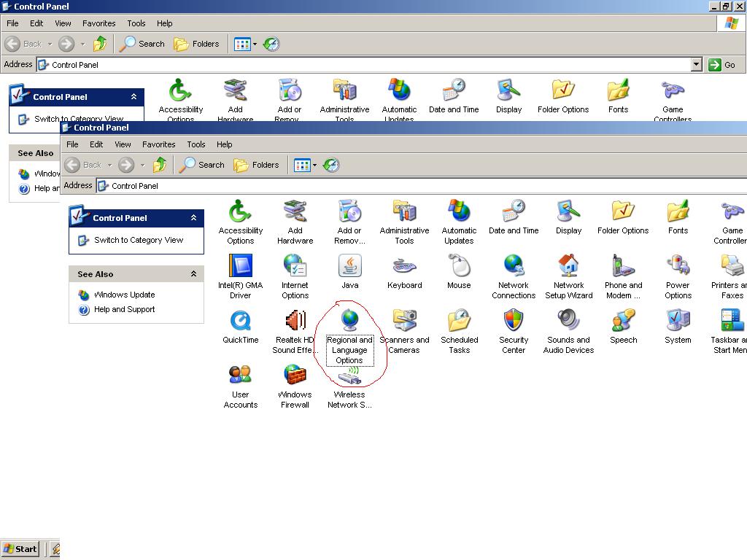Open Accessibility Options in front Control Panel
This screenshot has height=560, width=747.
240,222
